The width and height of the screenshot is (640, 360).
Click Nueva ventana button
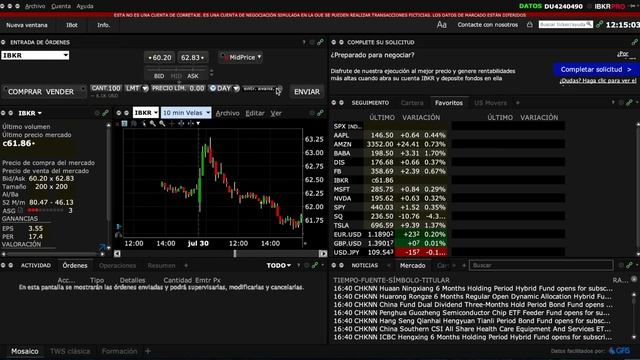click(27, 25)
